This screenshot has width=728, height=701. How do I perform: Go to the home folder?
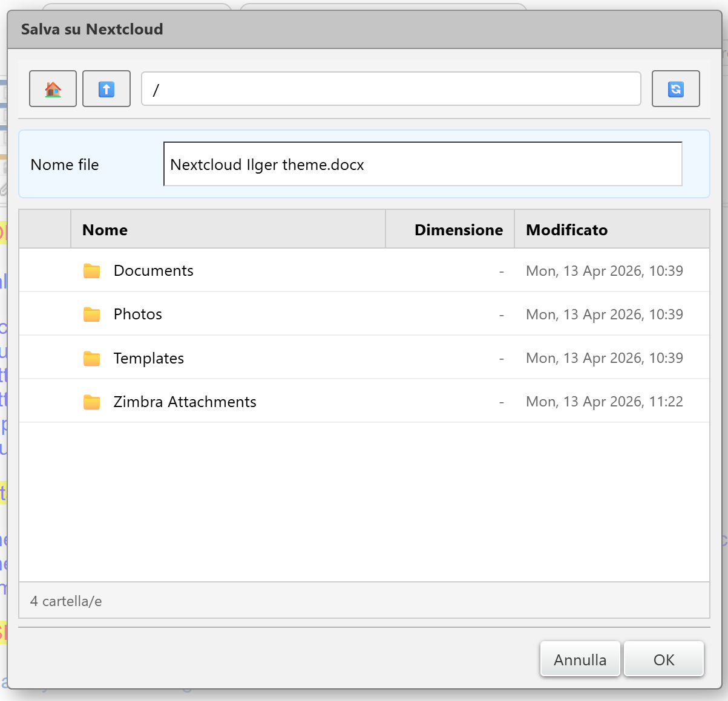tap(53, 89)
